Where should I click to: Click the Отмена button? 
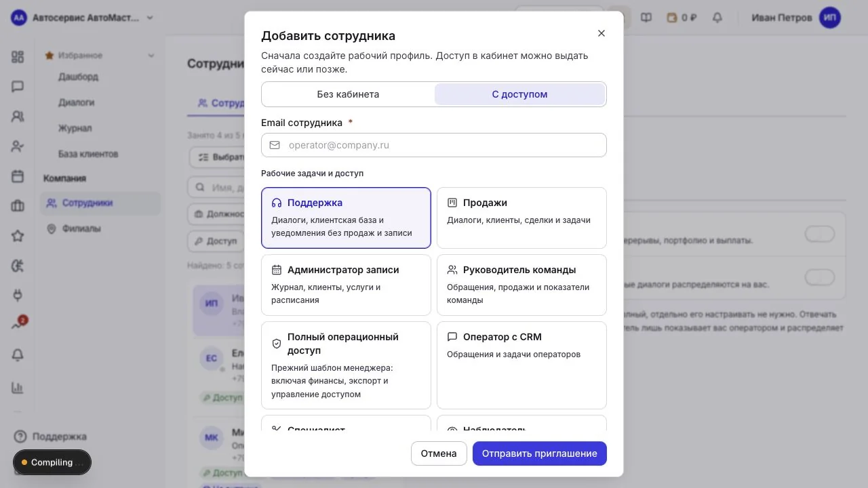[439, 453]
